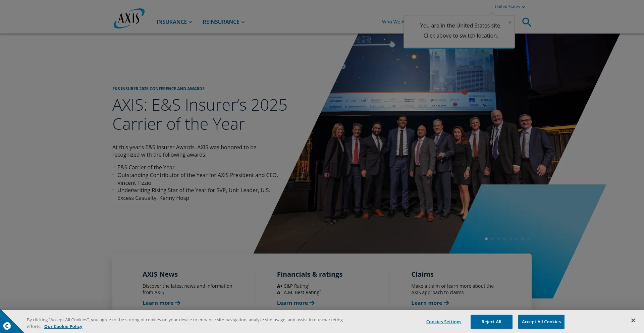Open Cookies Settings link

(443, 322)
